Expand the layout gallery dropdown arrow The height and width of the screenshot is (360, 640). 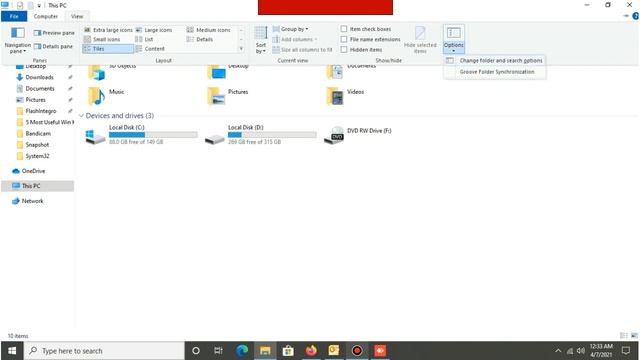pos(241,49)
